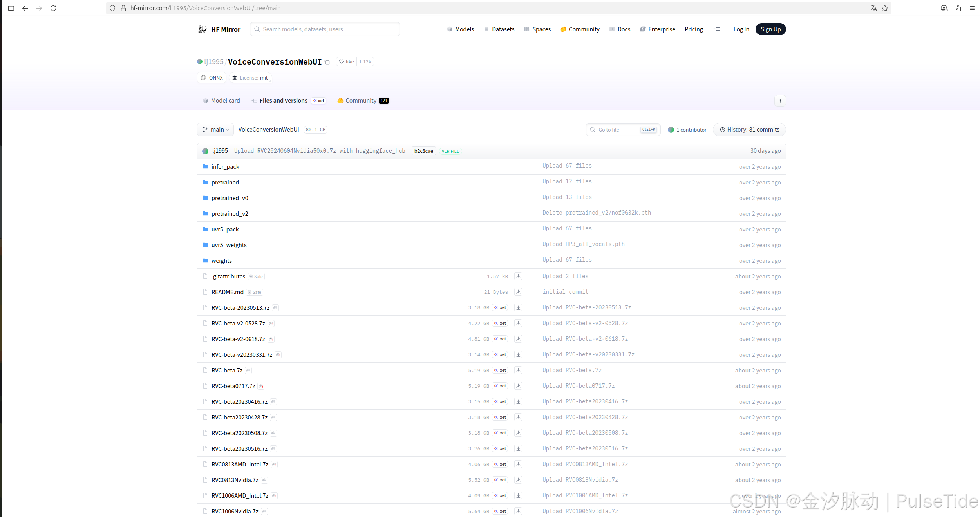Screen dimensions: 980x517
Task: Click the ONNX tag
Action: [x=212, y=78]
